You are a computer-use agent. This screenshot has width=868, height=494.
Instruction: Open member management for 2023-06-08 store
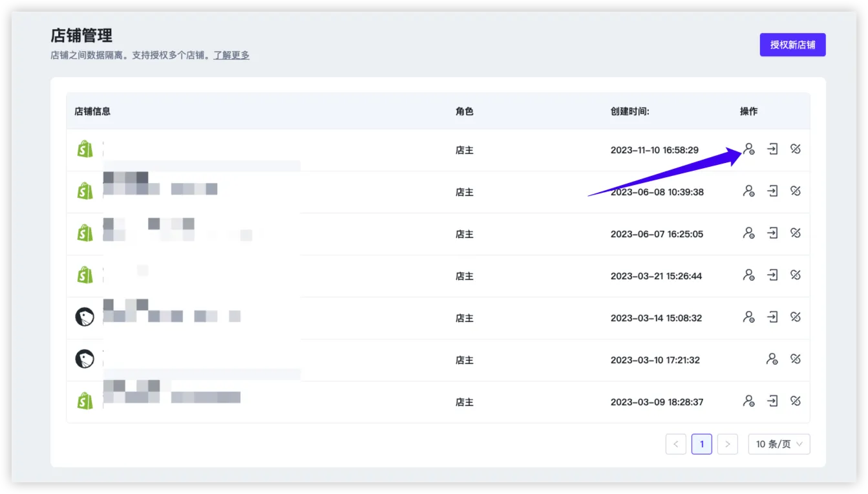pos(748,191)
